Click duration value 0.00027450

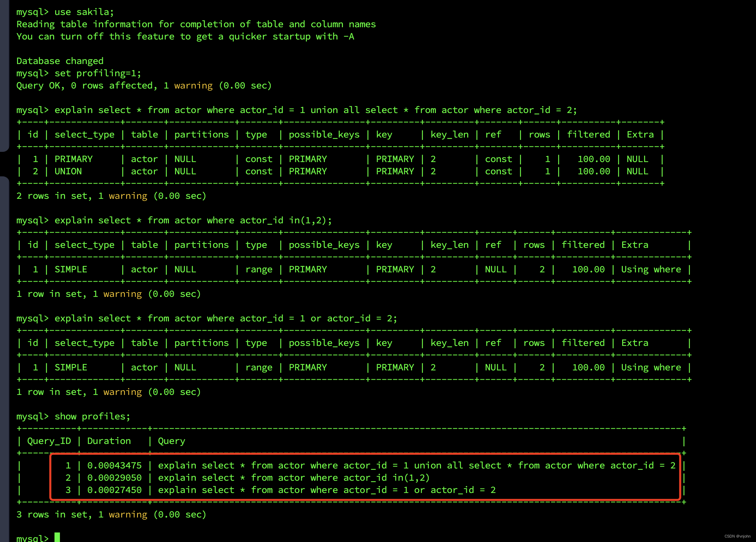tap(114, 490)
